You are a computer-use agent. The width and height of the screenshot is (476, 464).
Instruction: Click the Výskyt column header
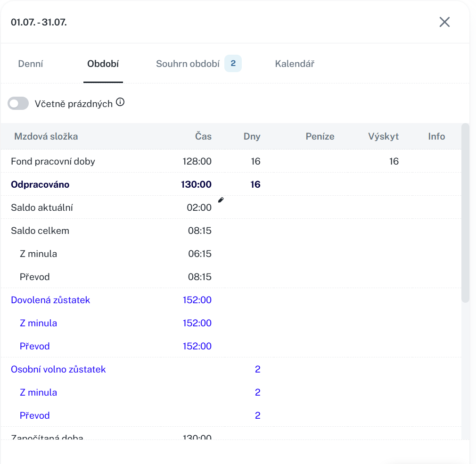tap(383, 136)
